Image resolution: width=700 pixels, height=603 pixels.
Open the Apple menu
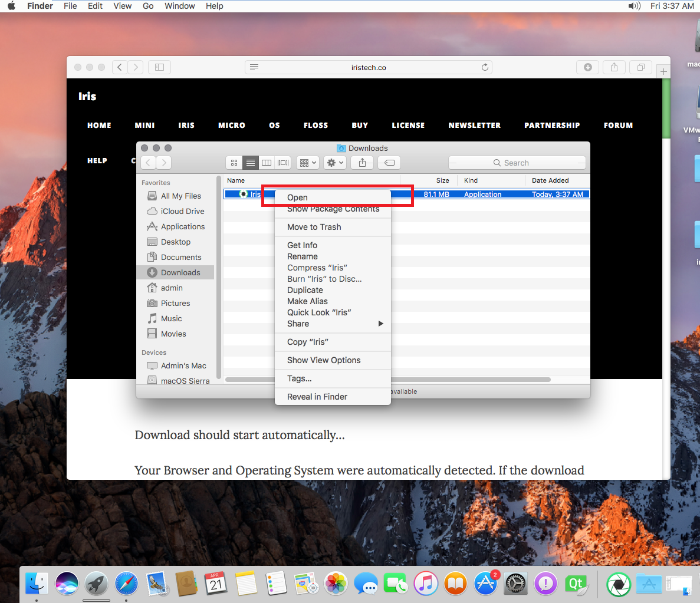[11, 6]
